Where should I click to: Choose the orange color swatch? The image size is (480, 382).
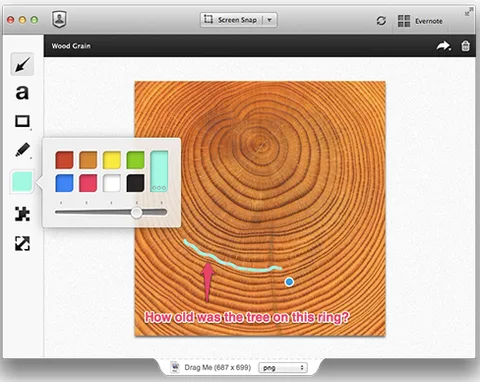pyautogui.click(x=88, y=160)
